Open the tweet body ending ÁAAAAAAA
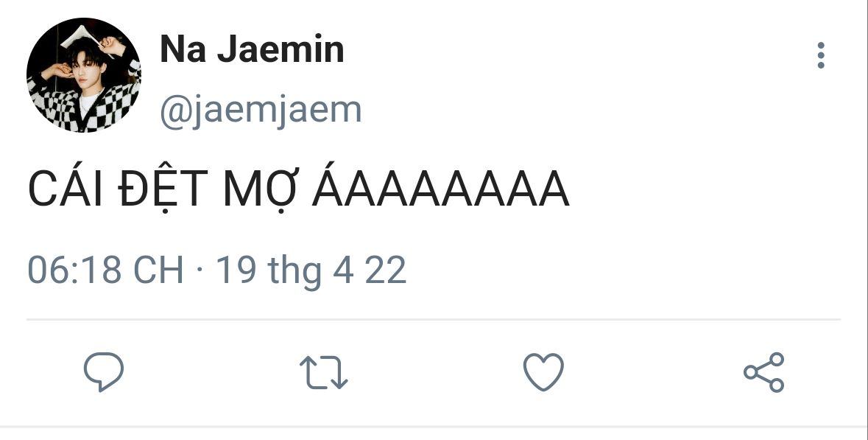The height and width of the screenshot is (440, 868). 298,189
